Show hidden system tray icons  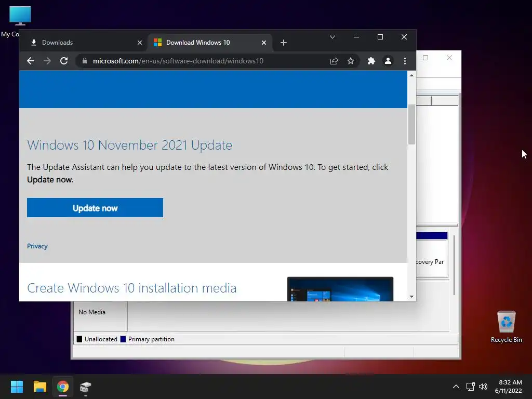[x=456, y=387]
